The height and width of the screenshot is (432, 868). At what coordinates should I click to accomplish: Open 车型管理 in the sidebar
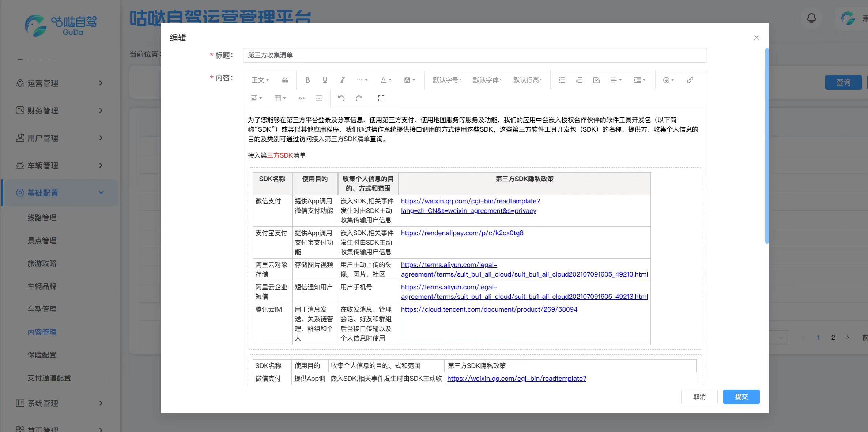42,309
